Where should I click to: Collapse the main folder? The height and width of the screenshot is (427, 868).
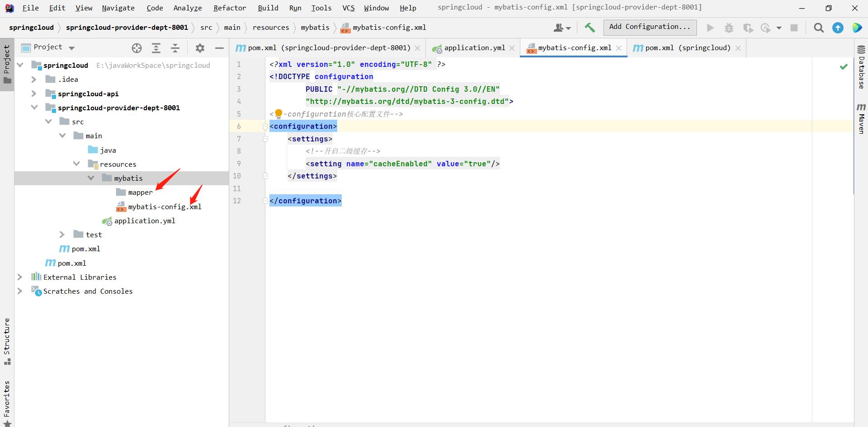(x=62, y=136)
